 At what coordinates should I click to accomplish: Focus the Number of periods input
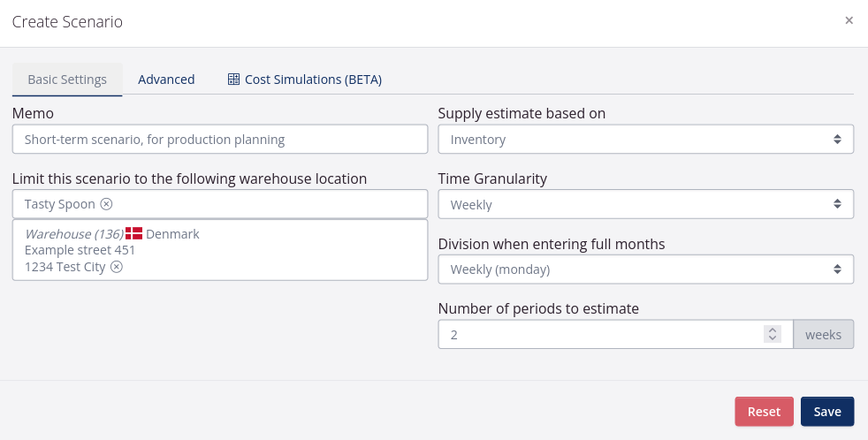pos(615,334)
